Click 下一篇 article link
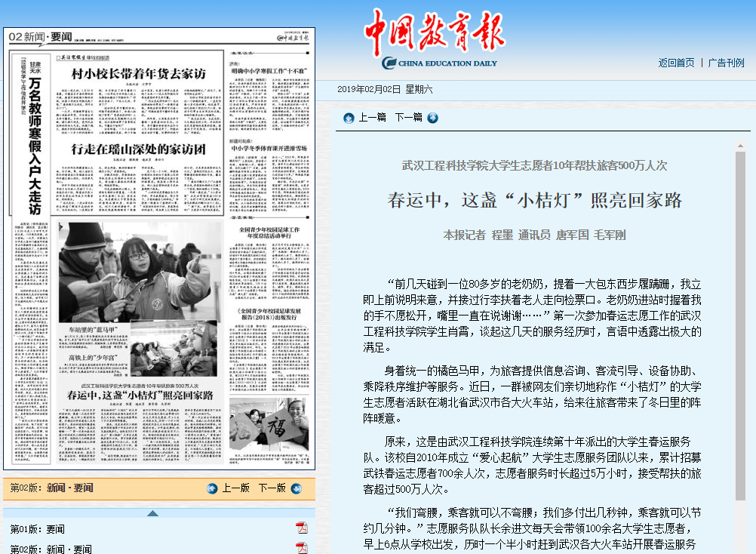Viewport: 756px width, 554px height. tap(408, 117)
